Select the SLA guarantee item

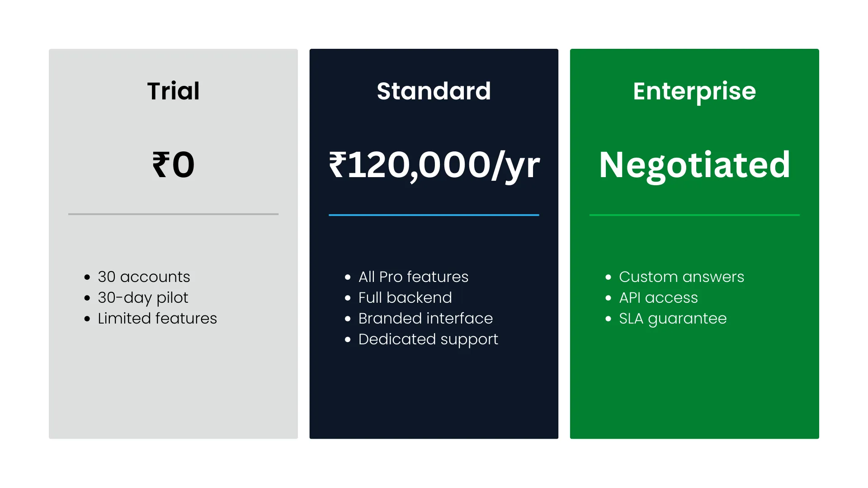[673, 318]
